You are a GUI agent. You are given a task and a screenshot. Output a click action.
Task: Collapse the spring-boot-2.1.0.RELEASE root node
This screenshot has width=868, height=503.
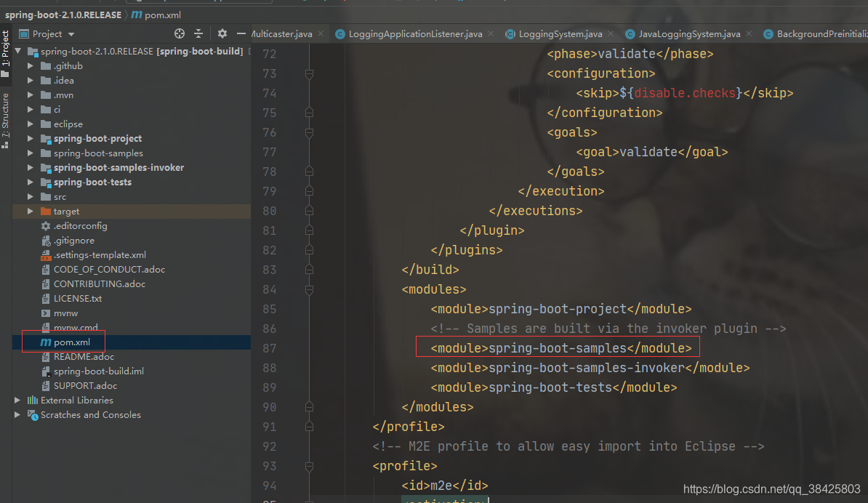pyautogui.click(x=17, y=51)
